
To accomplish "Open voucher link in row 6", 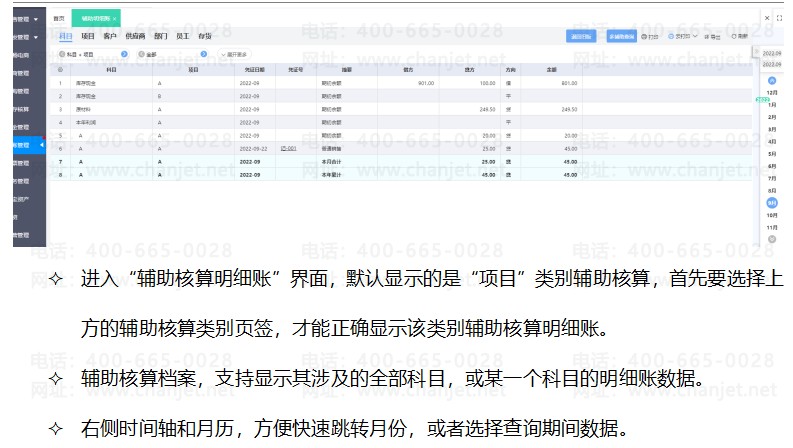I will [288, 149].
